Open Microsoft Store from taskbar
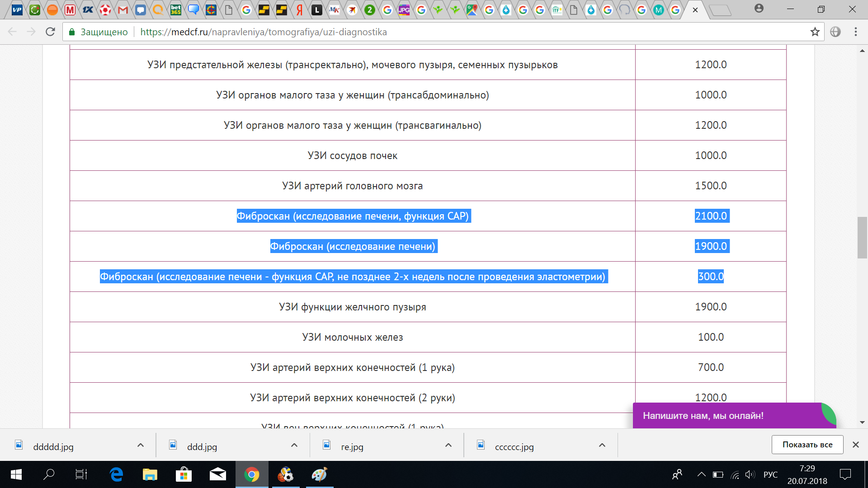Image resolution: width=868 pixels, height=488 pixels. tap(184, 474)
